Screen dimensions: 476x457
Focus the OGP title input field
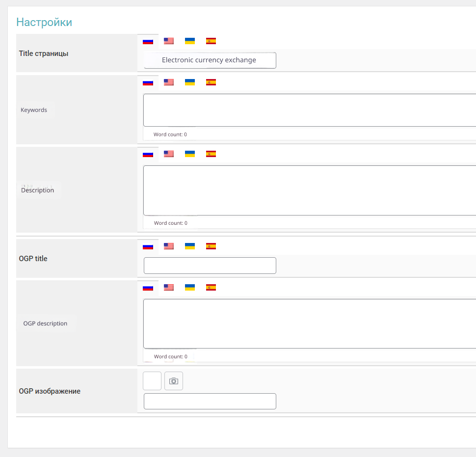(x=210, y=266)
